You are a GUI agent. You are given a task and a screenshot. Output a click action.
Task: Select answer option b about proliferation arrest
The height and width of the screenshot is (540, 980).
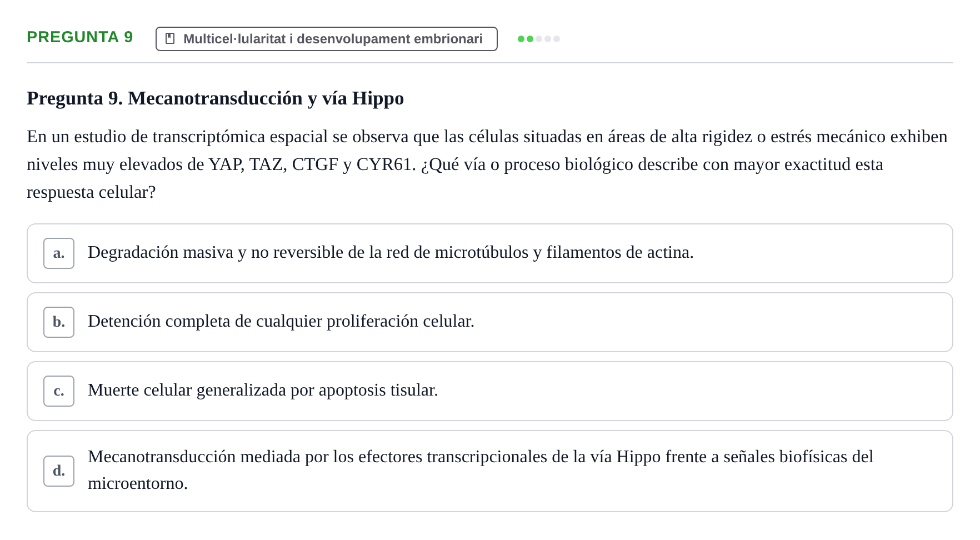489,322
